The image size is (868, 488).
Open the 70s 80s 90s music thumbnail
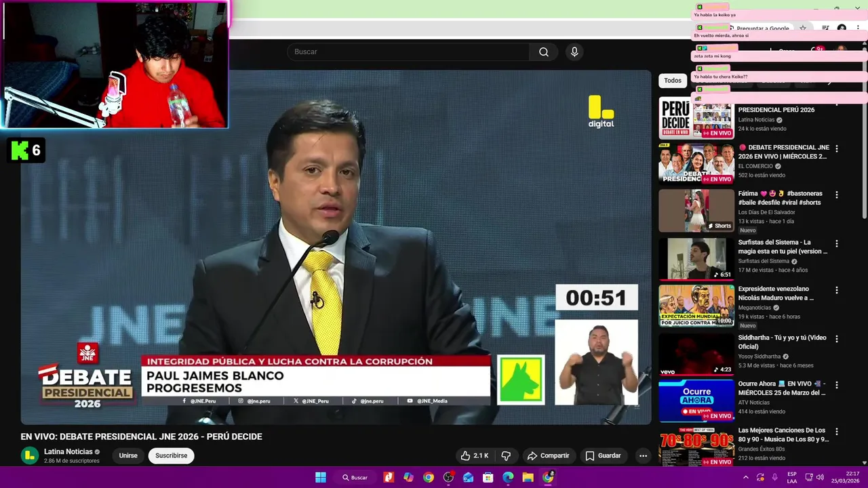pyautogui.click(x=696, y=447)
